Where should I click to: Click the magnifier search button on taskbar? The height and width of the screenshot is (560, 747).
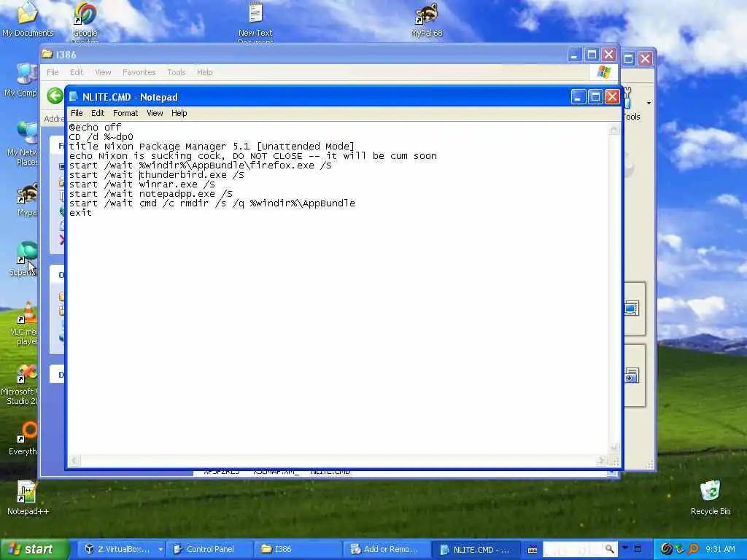tap(609, 549)
